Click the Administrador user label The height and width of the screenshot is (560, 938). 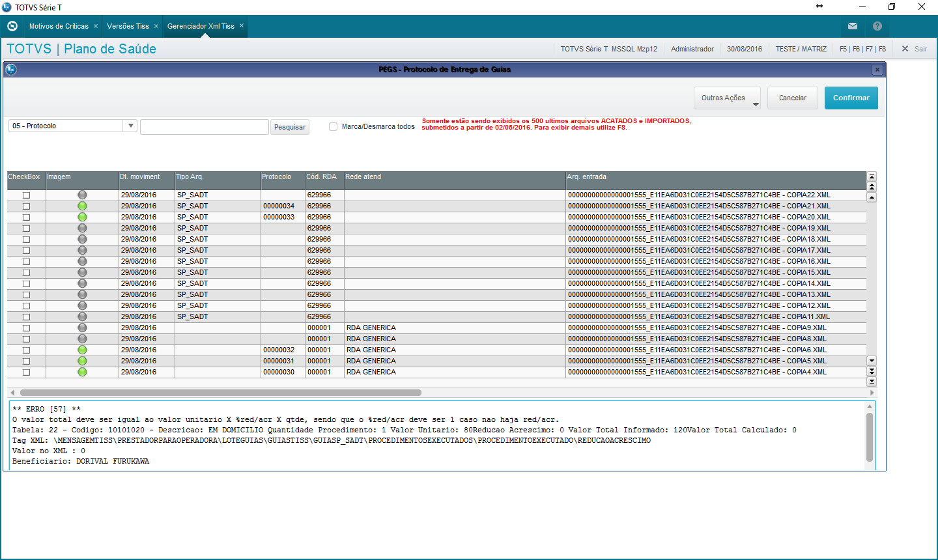692,49
